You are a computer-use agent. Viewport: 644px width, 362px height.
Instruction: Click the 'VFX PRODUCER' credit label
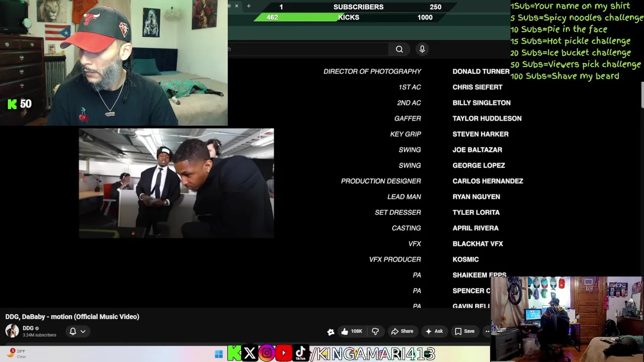(x=395, y=259)
